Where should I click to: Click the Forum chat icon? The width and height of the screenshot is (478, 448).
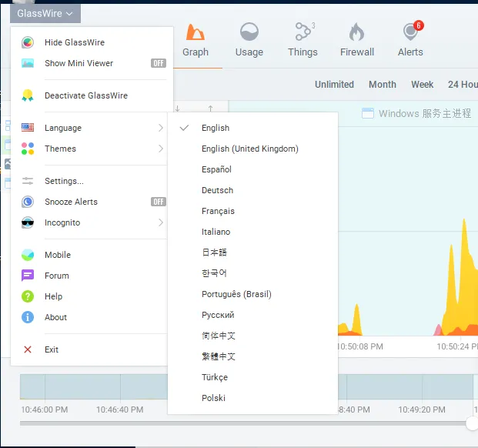[28, 276]
